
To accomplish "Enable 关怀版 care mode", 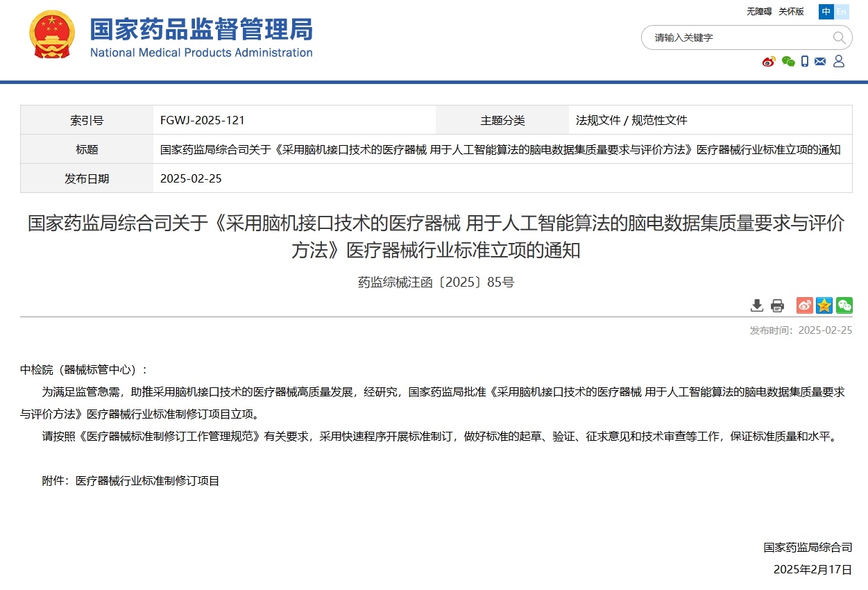I will coord(791,12).
